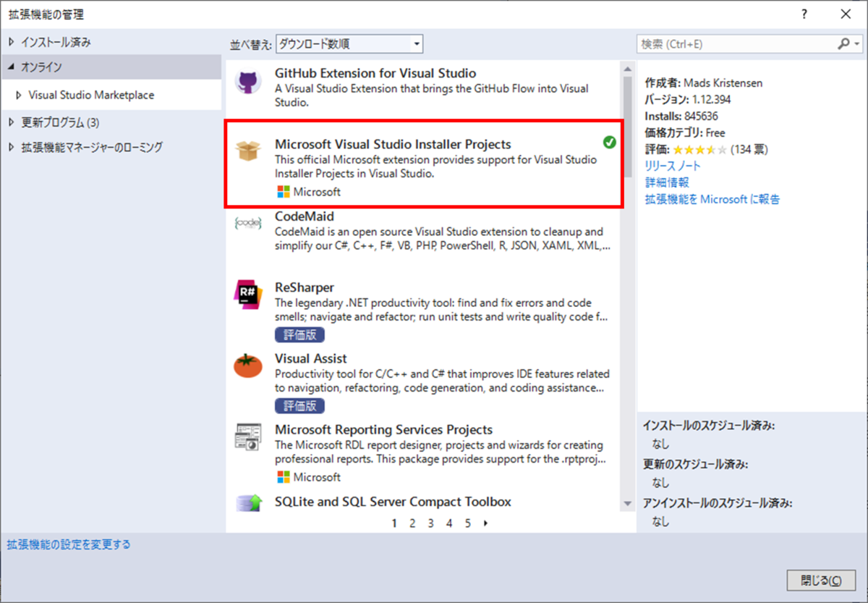Go to results page 4

coord(449,523)
